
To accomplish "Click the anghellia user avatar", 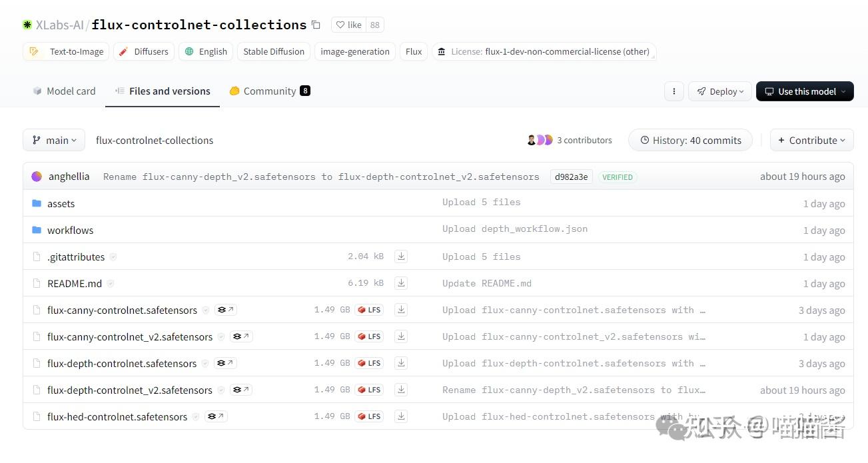I will click(x=37, y=177).
